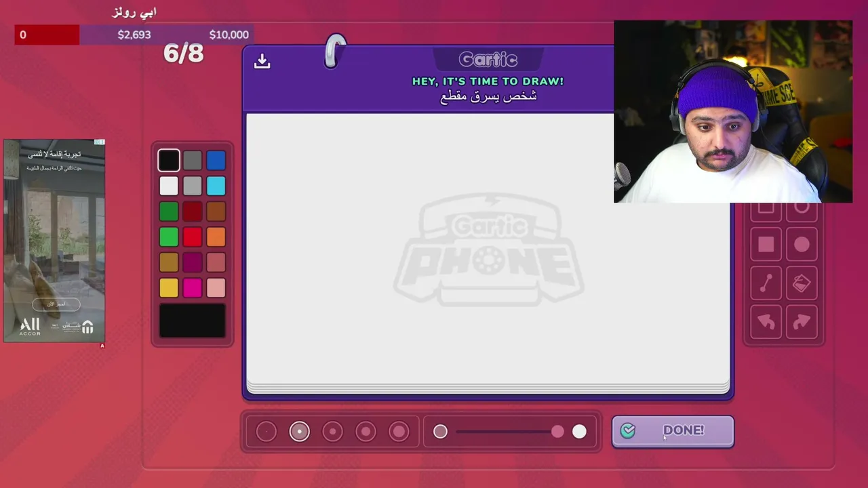This screenshot has height=488, width=868.
Task: Choose the fourth brush size
Action: point(366,431)
